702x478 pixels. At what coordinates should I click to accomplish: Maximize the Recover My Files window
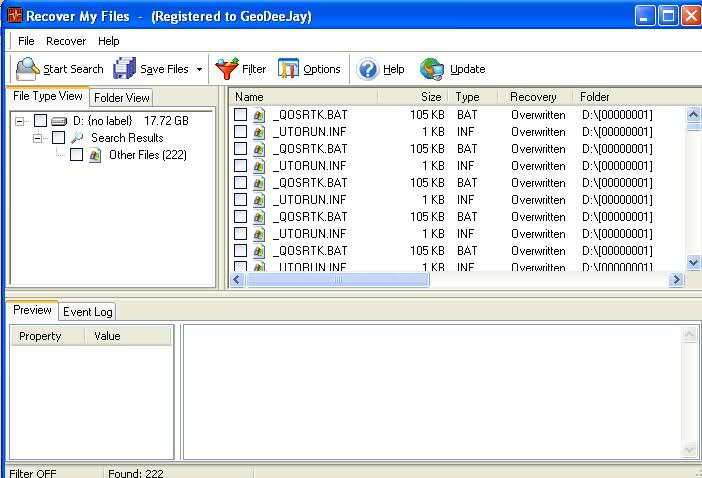coord(668,17)
